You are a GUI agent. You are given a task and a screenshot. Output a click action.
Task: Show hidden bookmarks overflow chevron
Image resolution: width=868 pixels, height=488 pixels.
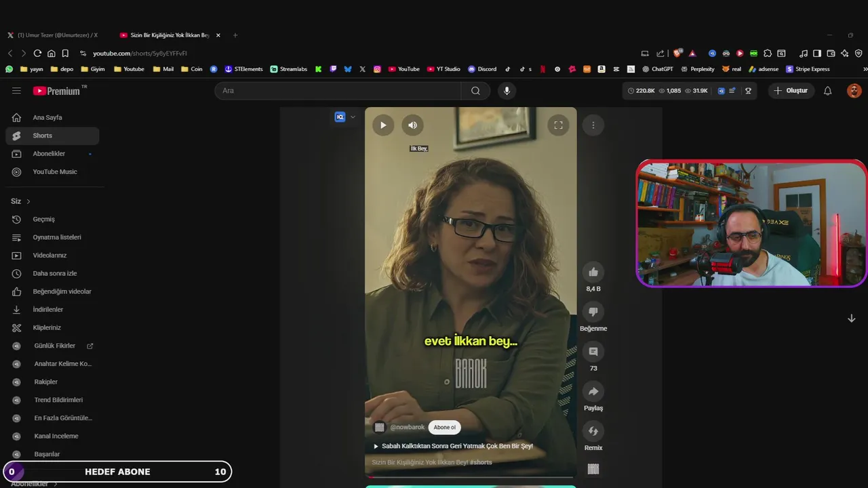tap(865, 69)
